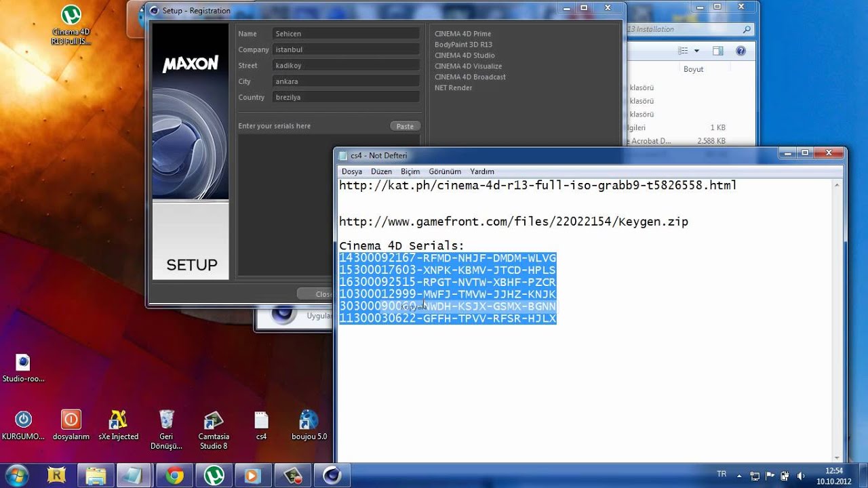Switch to Notepad via taskbar button
868x488 pixels.
click(135, 476)
